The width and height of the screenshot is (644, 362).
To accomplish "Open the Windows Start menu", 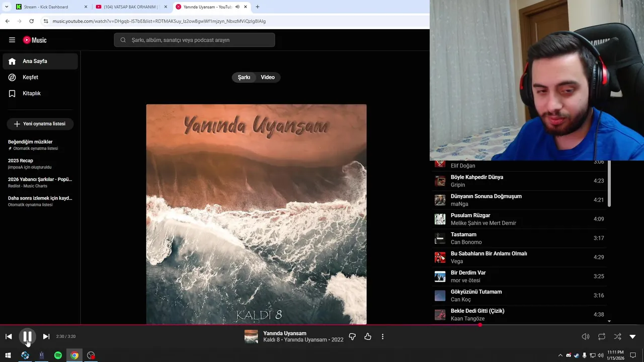I will (x=8, y=355).
